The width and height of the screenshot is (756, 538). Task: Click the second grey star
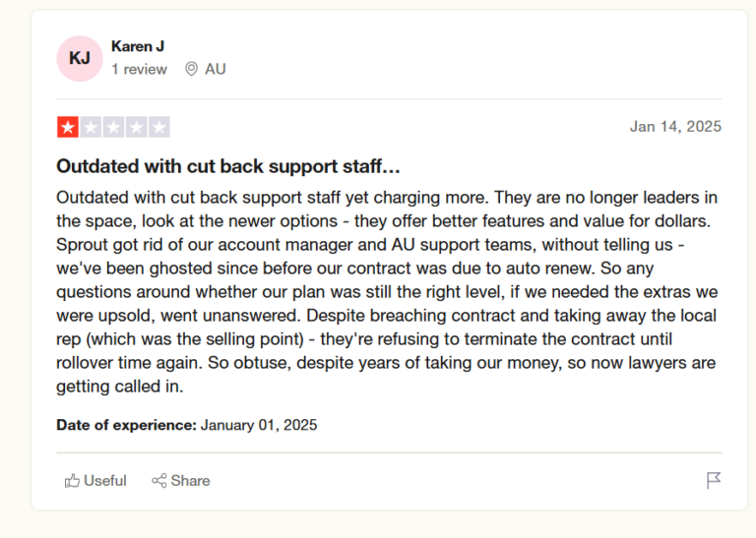click(91, 127)
